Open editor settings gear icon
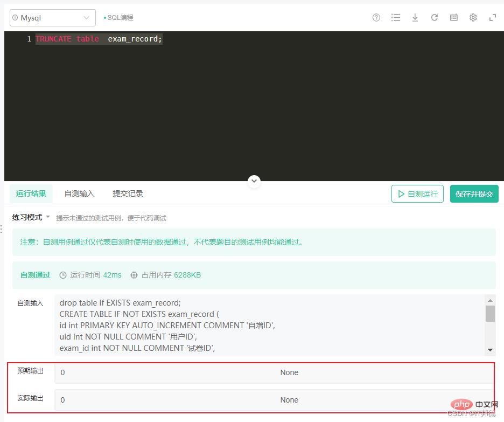Screen dimensions: 504x422 473,18
